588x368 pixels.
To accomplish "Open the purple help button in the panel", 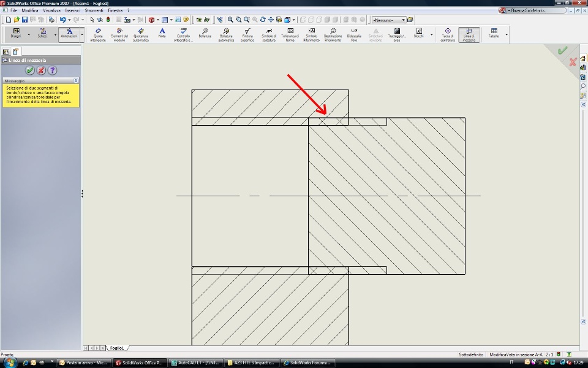I will (53, 70).
